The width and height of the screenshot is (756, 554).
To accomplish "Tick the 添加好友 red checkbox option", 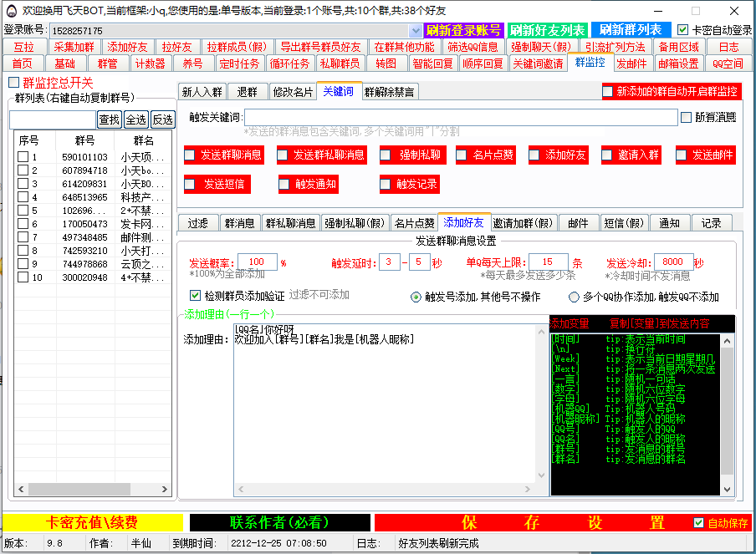I will (534, 155).
